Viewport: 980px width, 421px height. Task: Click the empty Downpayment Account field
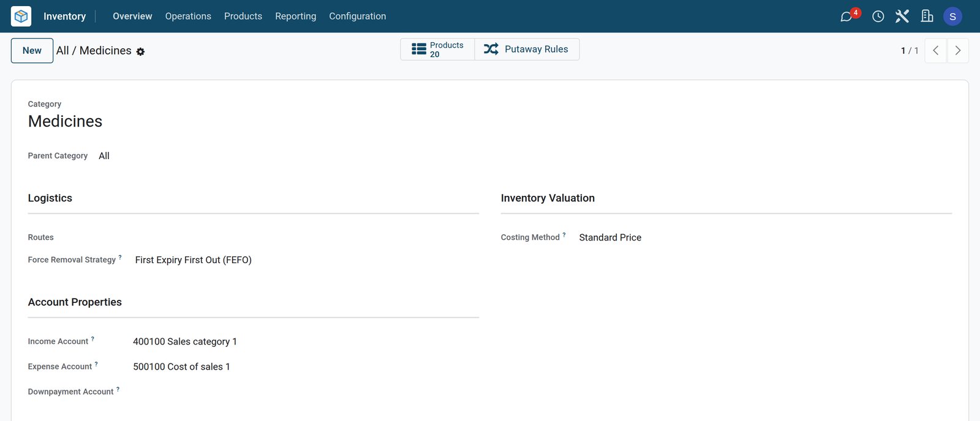click(x=306, y=392)
